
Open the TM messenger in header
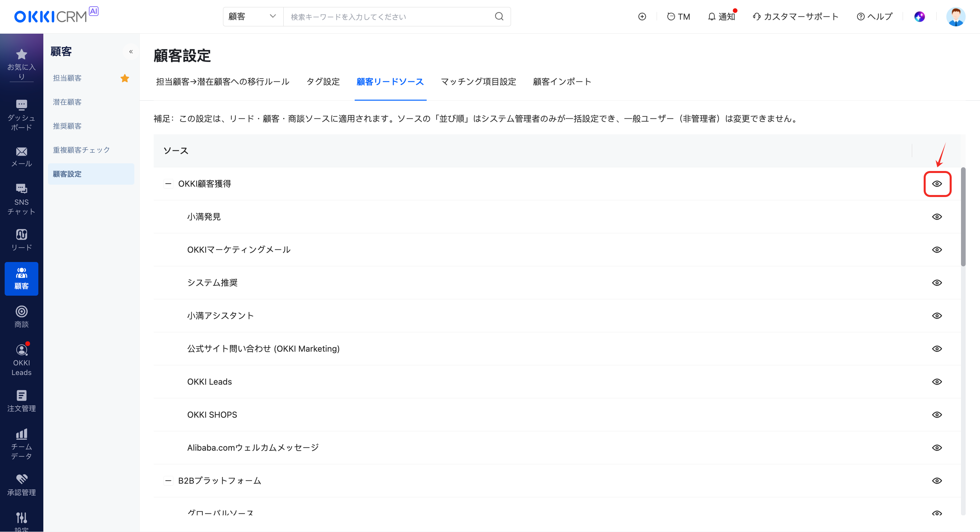click(678, 16)
